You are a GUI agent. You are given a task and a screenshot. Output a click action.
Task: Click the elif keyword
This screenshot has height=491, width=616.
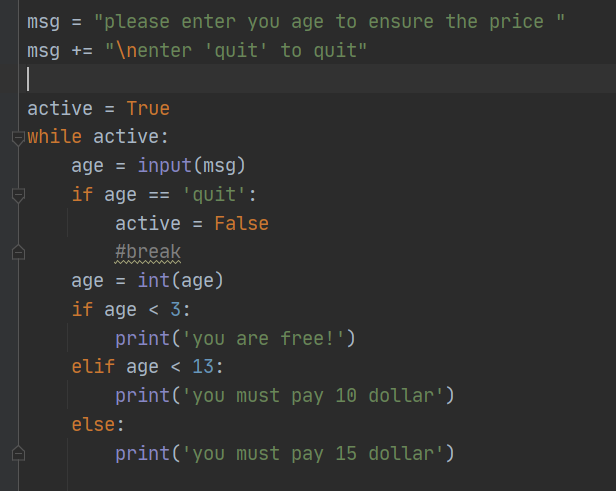click(x=93, y=367)
